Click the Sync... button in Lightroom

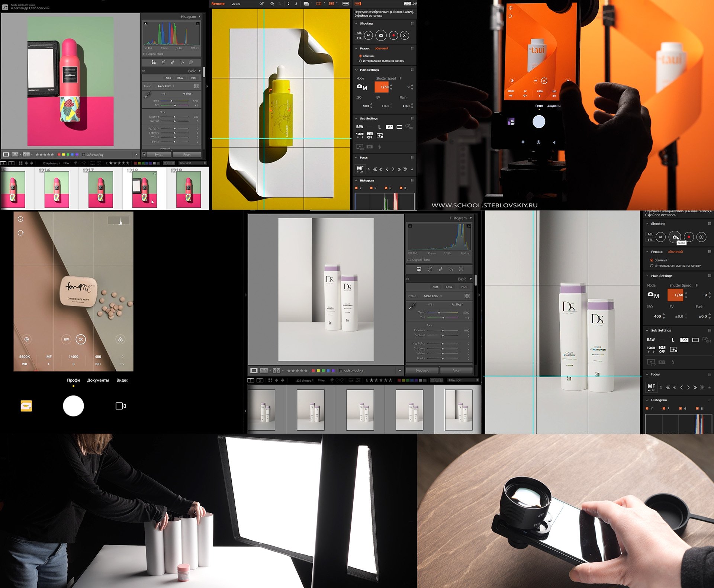(158, 155)
